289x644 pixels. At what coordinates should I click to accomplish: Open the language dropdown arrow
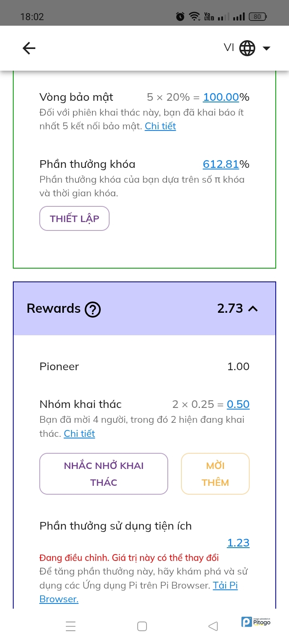click(x=267, y=49)
